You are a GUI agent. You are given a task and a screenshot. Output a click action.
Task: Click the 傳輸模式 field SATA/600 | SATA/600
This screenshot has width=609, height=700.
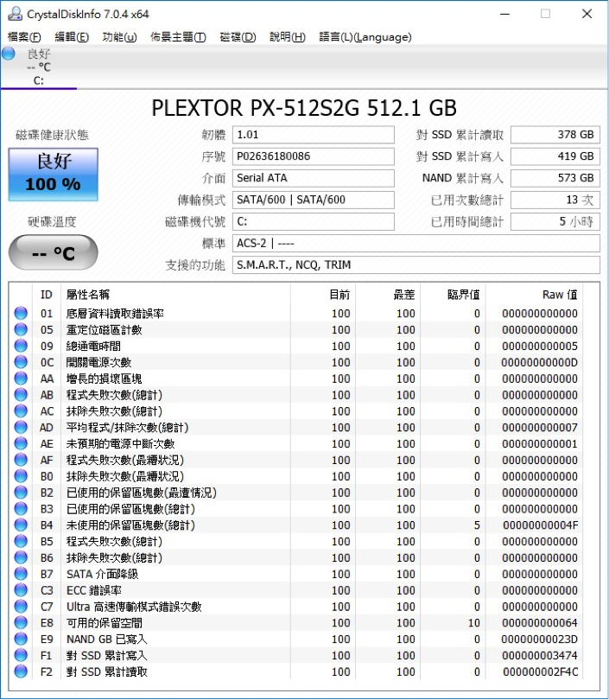click(314, 200)
